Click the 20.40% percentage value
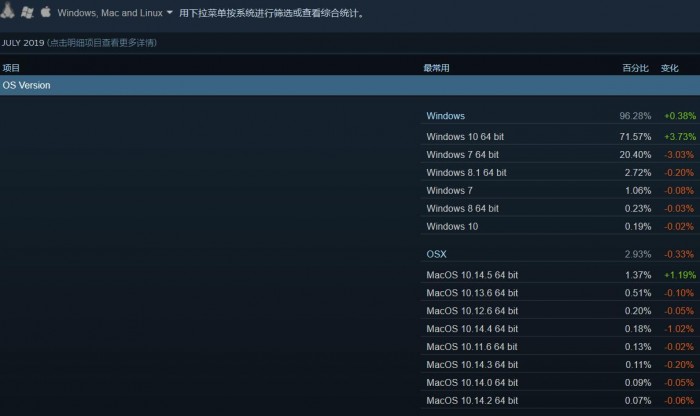Viewport: 700px width, 416px height. [635, 154]
